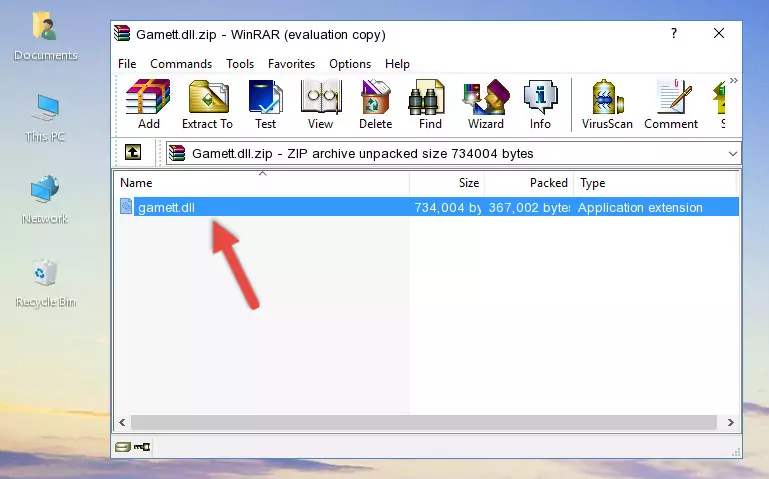Click the Application extension type cell

coord(640,207)
